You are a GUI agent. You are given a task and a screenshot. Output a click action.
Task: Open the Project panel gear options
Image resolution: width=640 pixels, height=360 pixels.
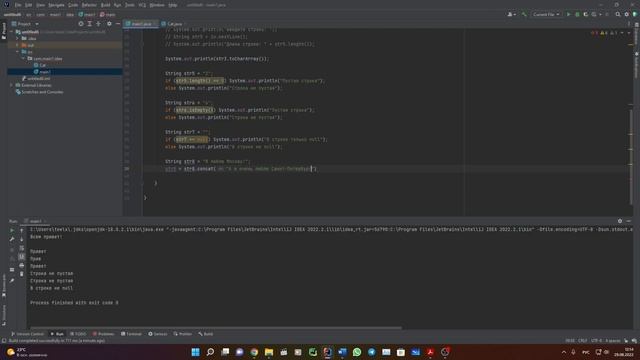pos(109,24)
